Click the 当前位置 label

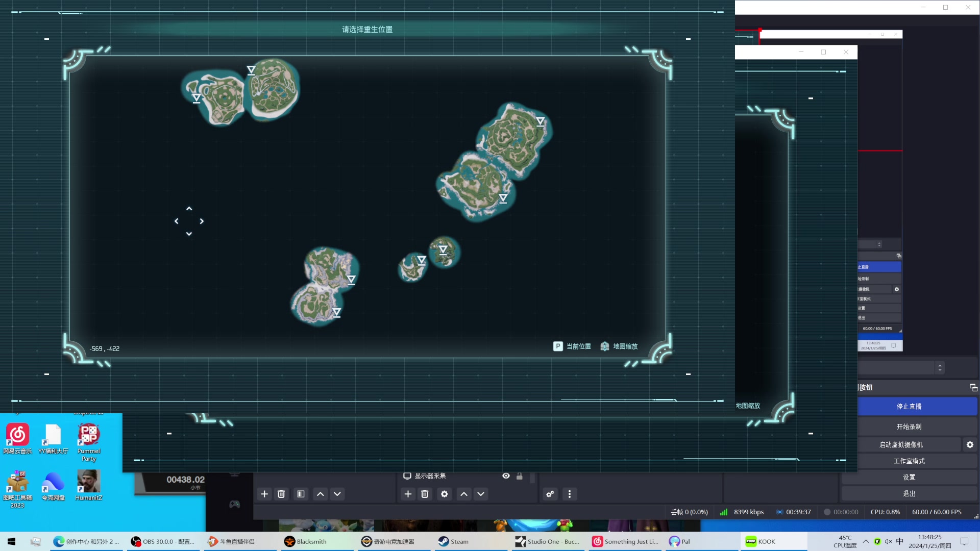[x=579, y=346]
